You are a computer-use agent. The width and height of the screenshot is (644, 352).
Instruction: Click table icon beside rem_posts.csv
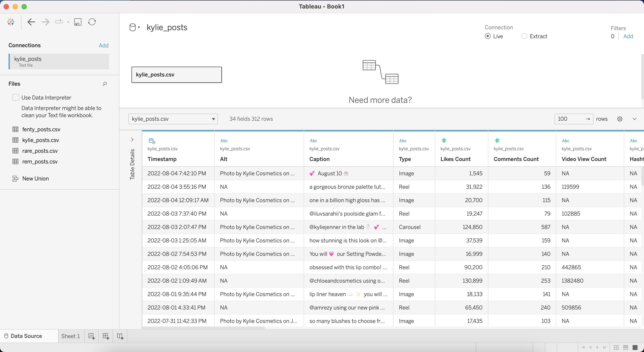[x=15, y=161]
